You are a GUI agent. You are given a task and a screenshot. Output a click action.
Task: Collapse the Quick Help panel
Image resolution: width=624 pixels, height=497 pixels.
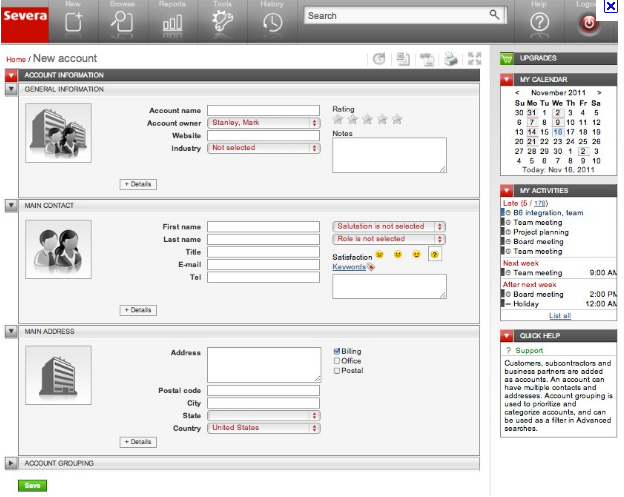507,336
